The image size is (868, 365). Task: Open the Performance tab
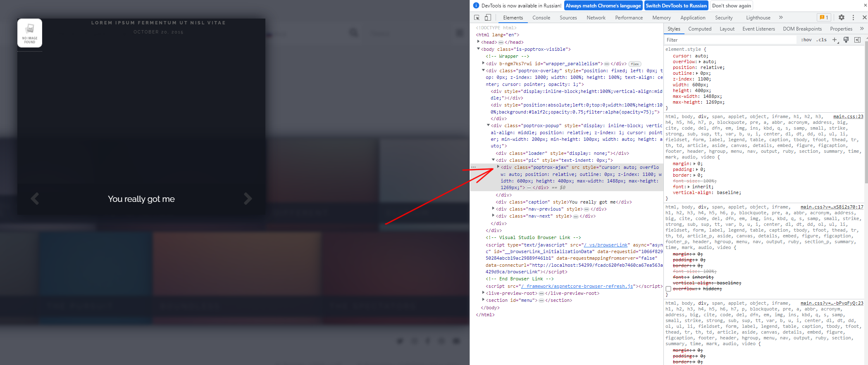(x=629, y=17)
